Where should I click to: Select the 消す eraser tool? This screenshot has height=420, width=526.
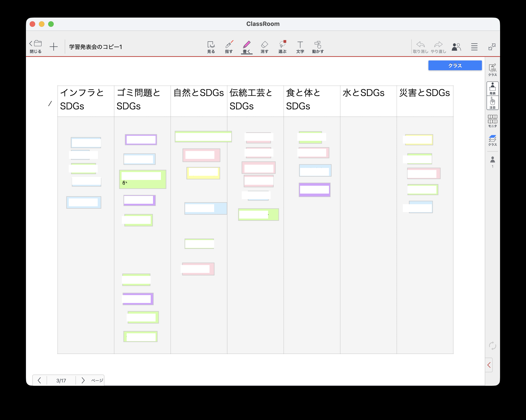click(264, 47)
